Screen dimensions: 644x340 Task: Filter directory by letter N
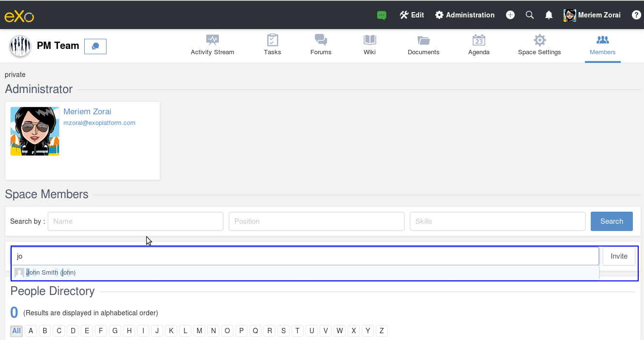(x=213, y=331)
